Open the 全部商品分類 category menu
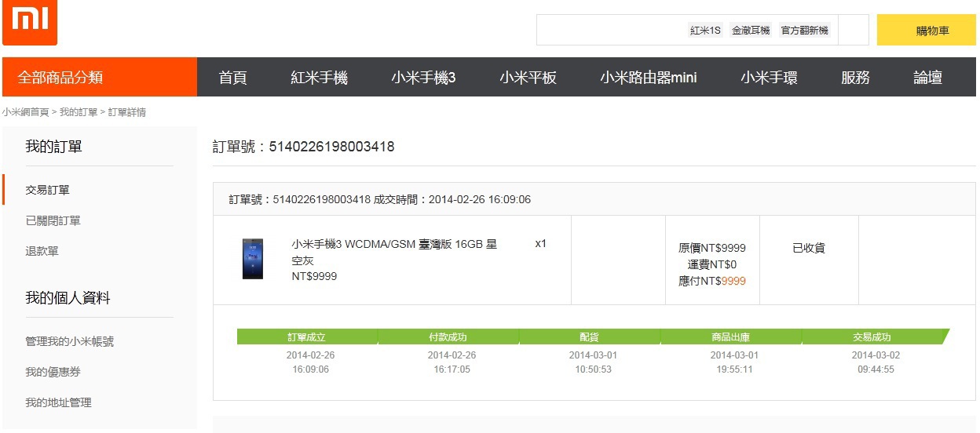 [99, 77]
